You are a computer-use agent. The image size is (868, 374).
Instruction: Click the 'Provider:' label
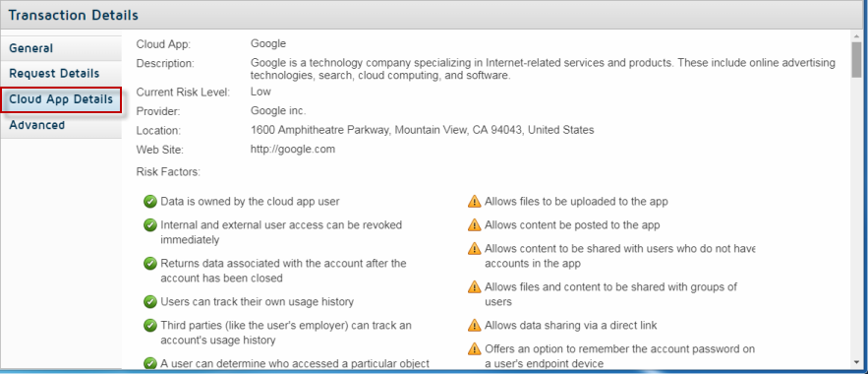(158, 111)
